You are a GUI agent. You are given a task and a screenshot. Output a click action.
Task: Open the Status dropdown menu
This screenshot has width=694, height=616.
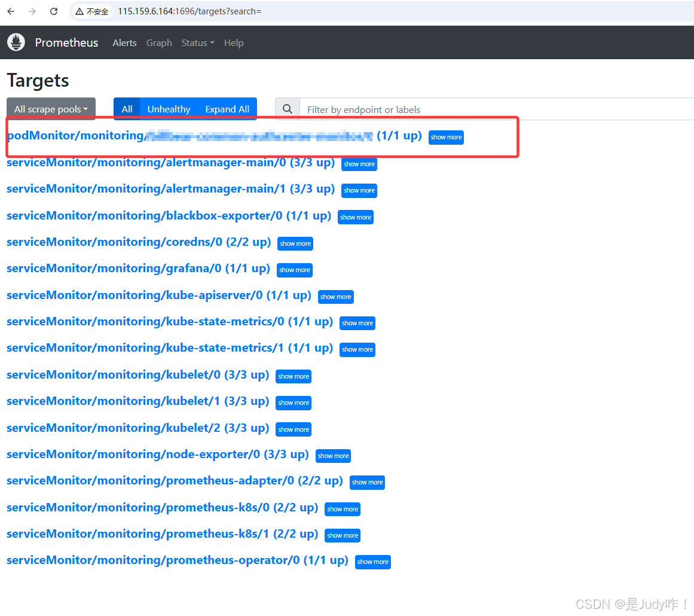click(197, 43)
